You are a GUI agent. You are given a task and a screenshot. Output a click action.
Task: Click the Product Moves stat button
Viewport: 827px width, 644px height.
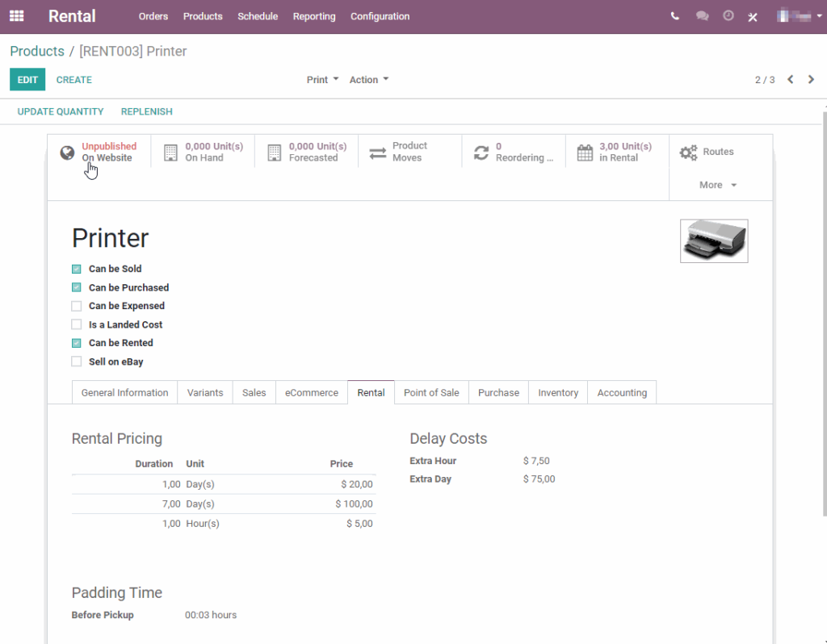(399, 152)
